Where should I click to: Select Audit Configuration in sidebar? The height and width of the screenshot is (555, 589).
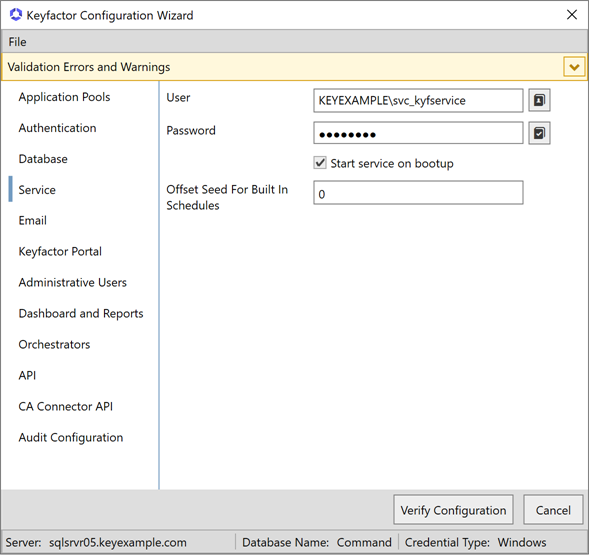[x=71, y=437]
